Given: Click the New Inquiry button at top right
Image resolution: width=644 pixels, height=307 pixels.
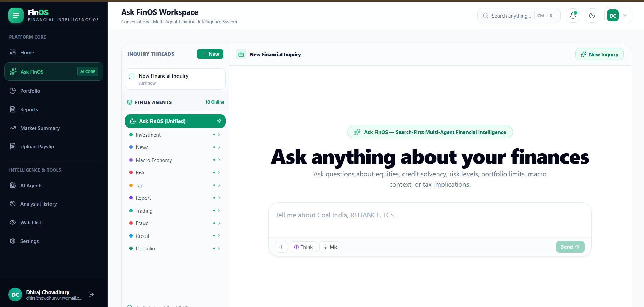Looking at the screenshot, I should [x=599, y=54].
